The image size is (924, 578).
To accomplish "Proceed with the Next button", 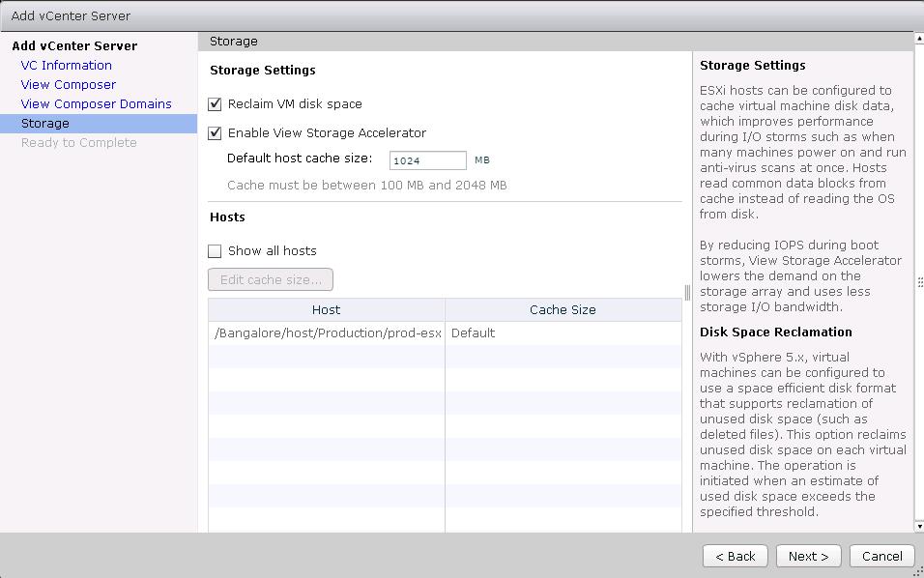I will [x=808, y=556].
